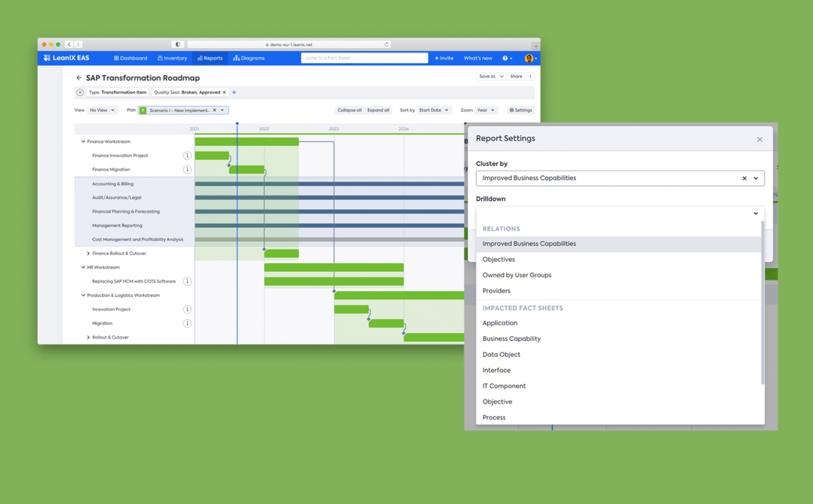Click the LeanIX EAS logo
The width and height of the screenshot is (813, 504).
(x=66, y=58)
